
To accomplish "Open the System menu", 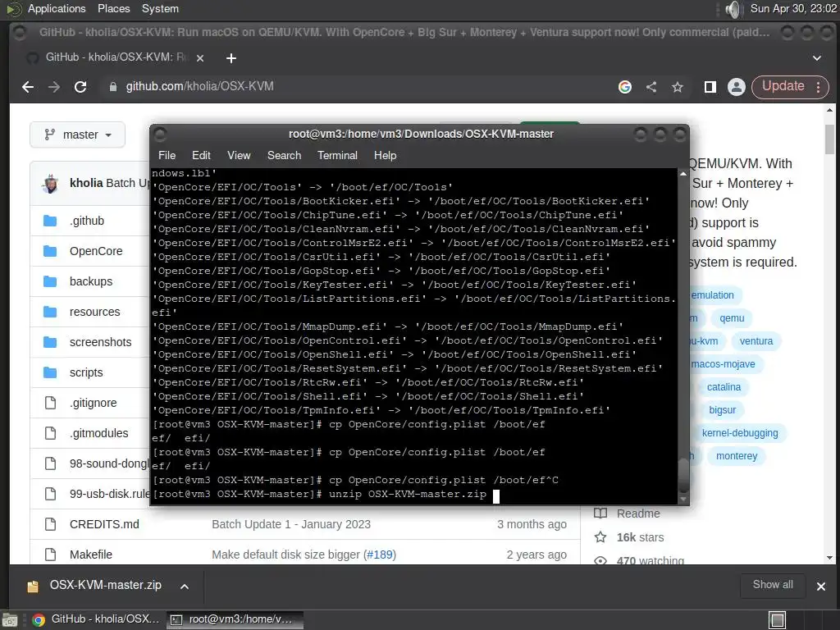I will [160, 8].
